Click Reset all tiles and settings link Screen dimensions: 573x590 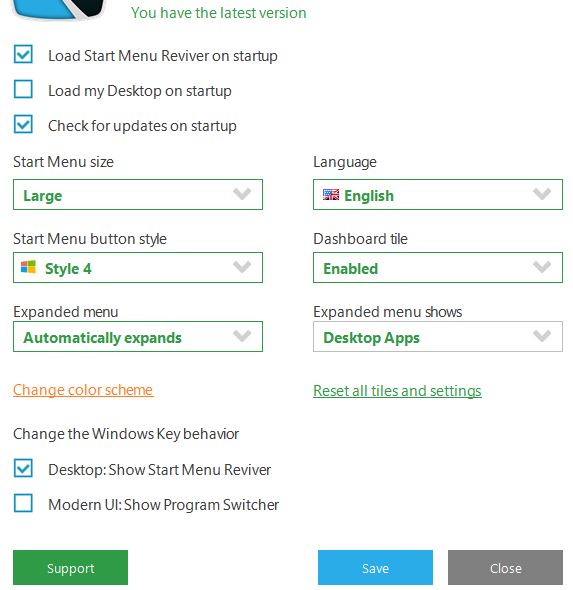[x=397, y=391]
